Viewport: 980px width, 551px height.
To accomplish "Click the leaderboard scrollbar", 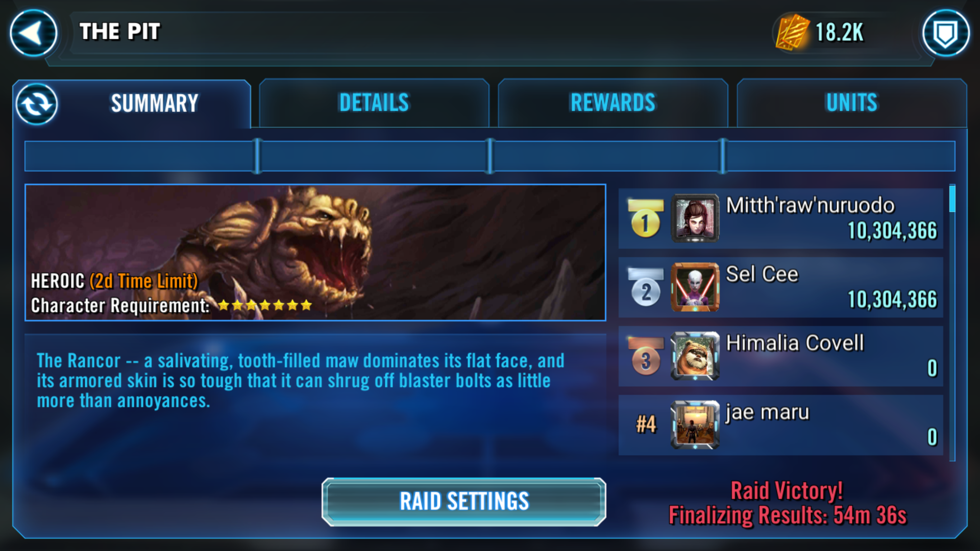I will [952, 322].
